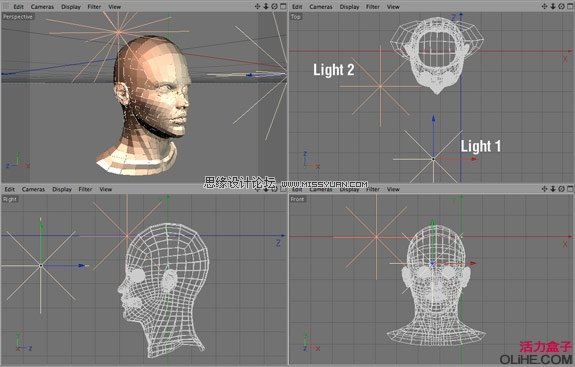This screenshot has width=575, height=367.
Task: Click the pan view icon in Top viewport
Action: [544, 6]
